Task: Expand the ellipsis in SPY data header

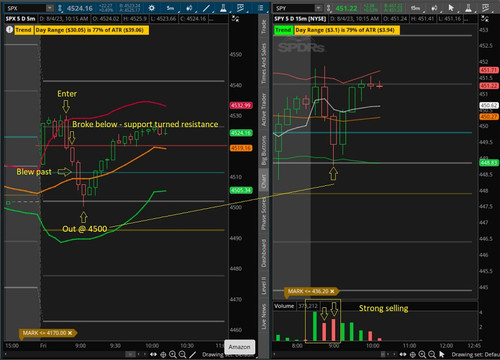Action: pos(466,19)
